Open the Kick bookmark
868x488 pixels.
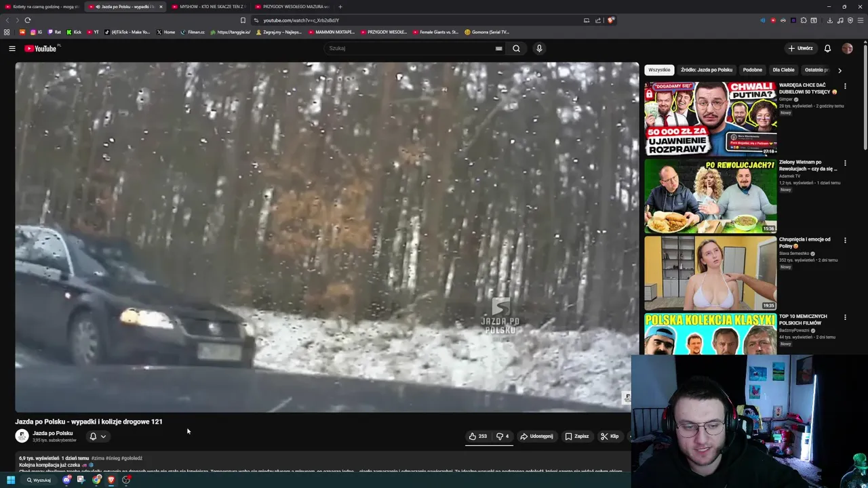point(74,32)
